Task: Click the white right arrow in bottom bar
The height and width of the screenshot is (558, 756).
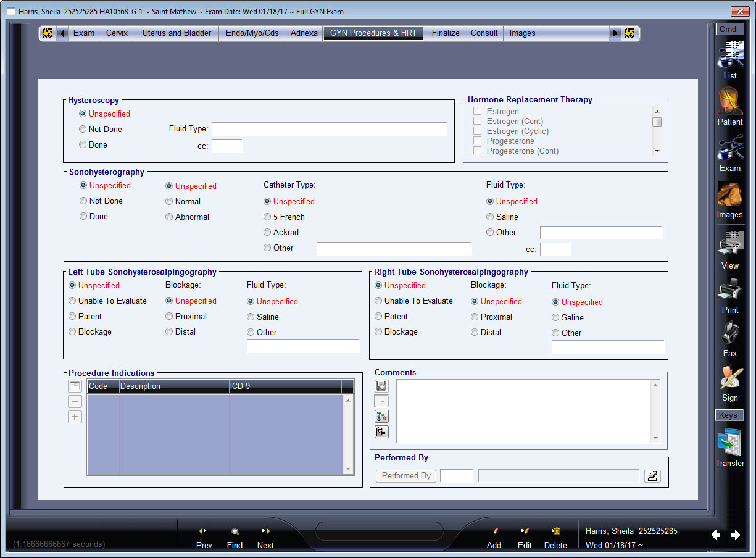Action: [736, 535]
